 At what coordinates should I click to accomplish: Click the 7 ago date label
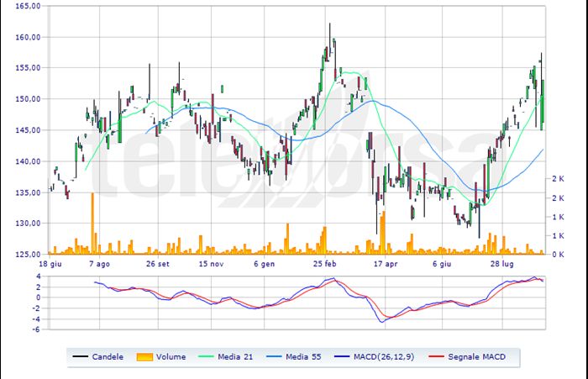[x=99, y=264]
